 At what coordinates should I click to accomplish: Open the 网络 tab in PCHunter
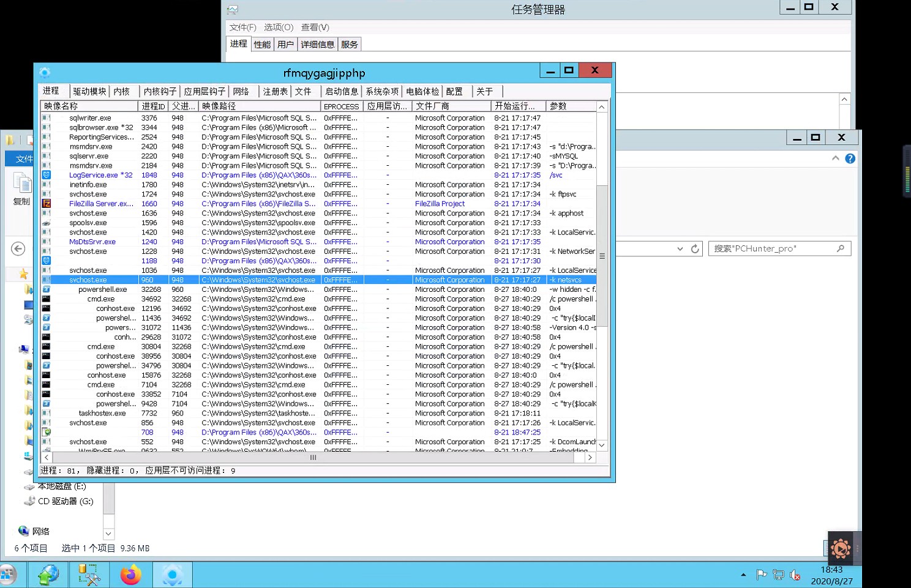241,91
